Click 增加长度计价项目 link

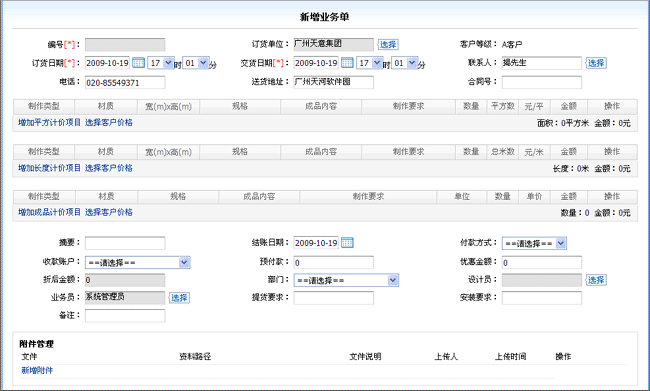tap(49, 168)
